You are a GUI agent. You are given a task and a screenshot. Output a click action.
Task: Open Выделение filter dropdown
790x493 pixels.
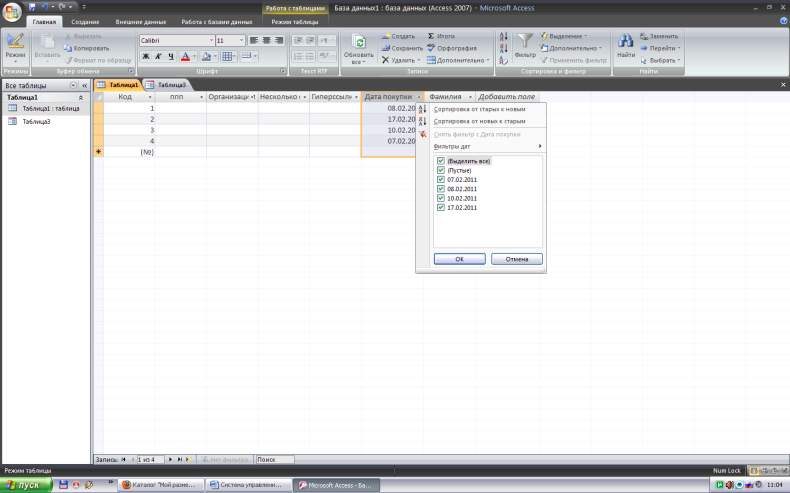tap(564, 36)
